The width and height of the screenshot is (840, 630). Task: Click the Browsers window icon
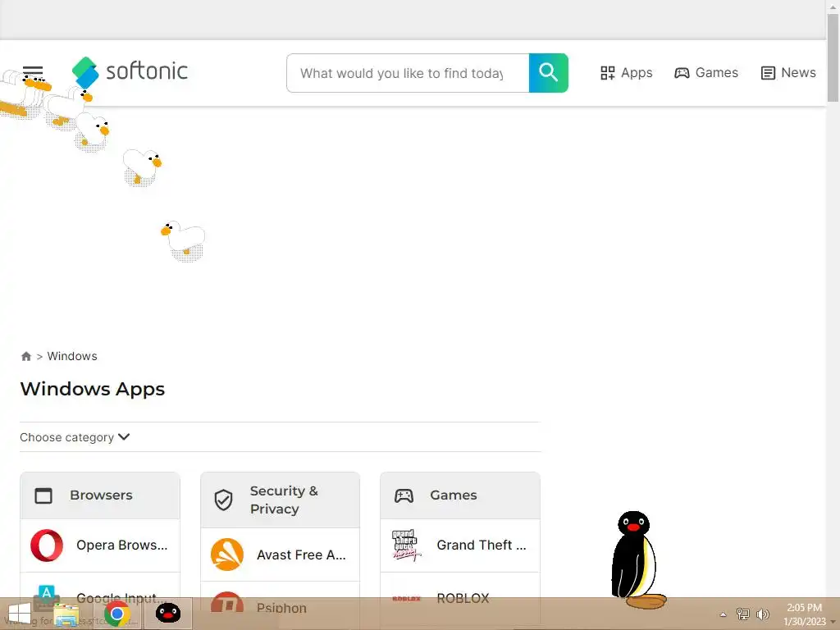tap(43, 495)
